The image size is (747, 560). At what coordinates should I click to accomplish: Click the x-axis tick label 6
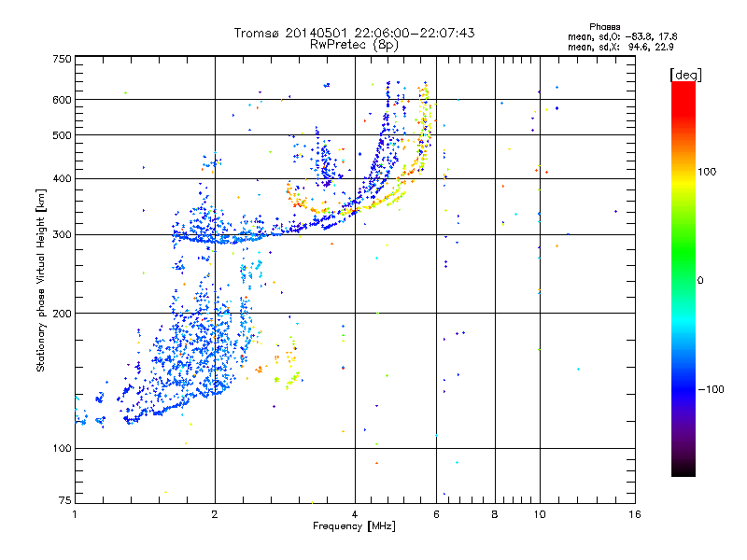pos(436,514)
